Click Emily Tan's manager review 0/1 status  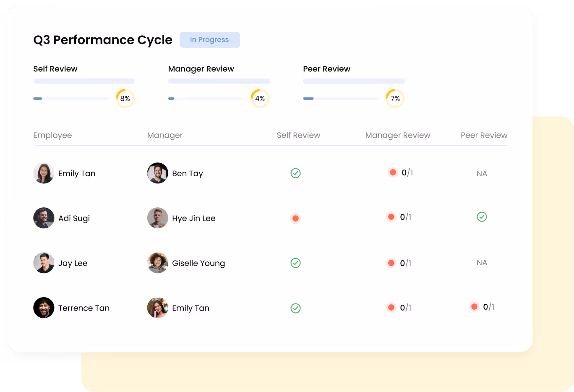(x=401, y=172)
